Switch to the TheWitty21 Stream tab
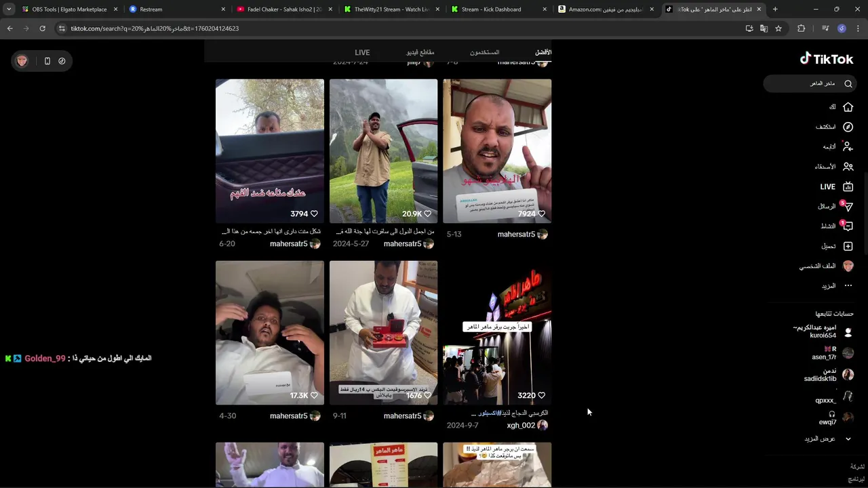Image resolution: width=868 pixels, height=488 pixels. [x=391, y=9]
